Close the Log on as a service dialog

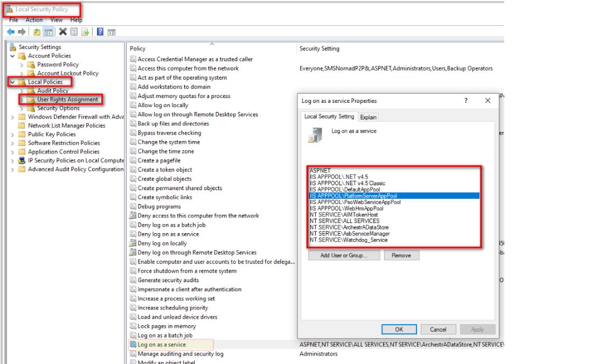pyautogui.click(x=488, y=101)
